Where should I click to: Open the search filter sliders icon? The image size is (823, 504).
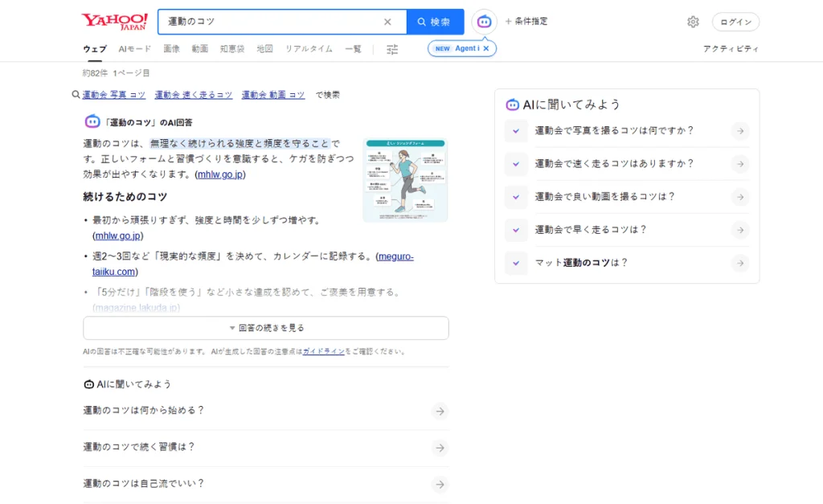(392, 49)
